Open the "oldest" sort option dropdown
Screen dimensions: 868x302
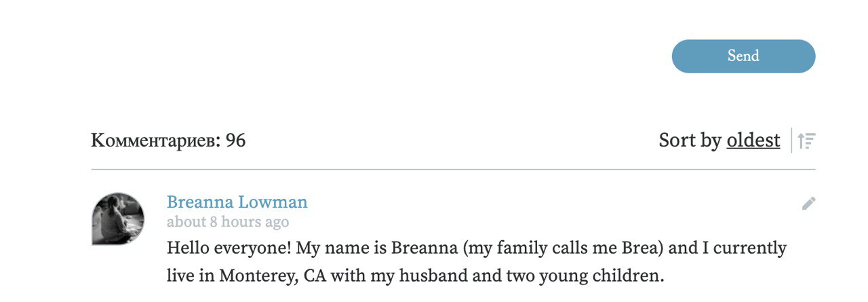point(753,140)
